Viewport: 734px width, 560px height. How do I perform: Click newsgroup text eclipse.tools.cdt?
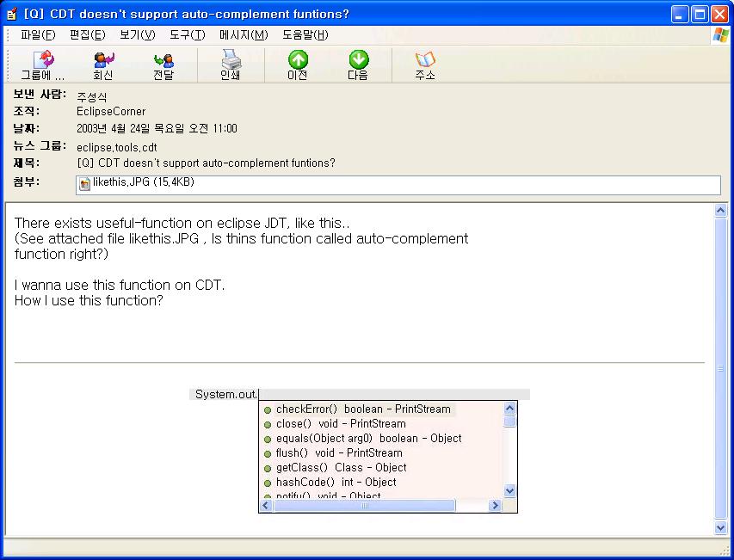coord(116,147)
